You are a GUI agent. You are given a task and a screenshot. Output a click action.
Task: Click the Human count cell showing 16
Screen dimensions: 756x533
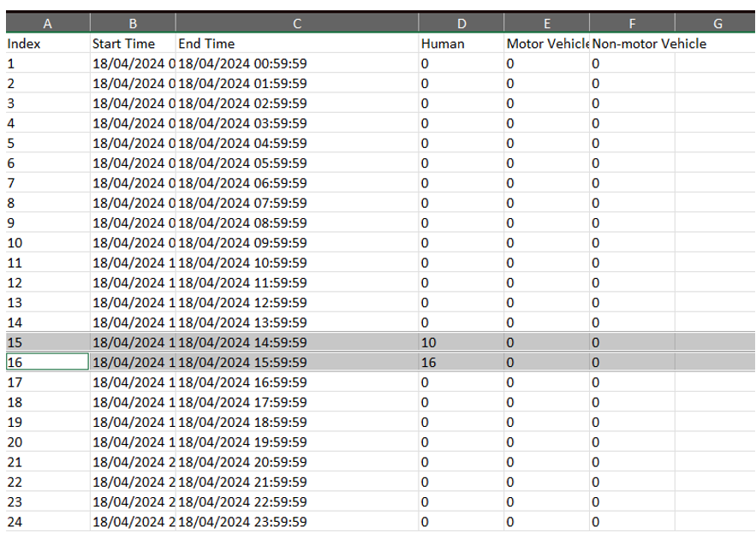pos(461,363)
